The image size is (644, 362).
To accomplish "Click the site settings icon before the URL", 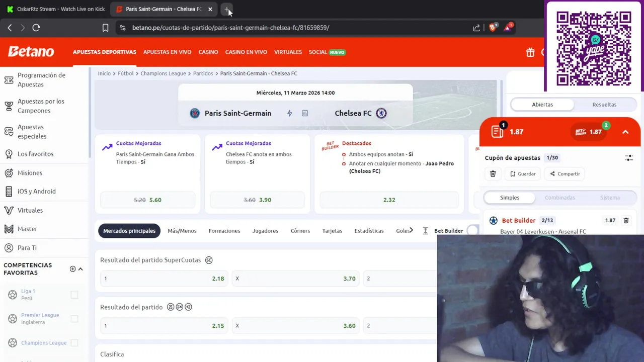I will (x=123, y=28).
